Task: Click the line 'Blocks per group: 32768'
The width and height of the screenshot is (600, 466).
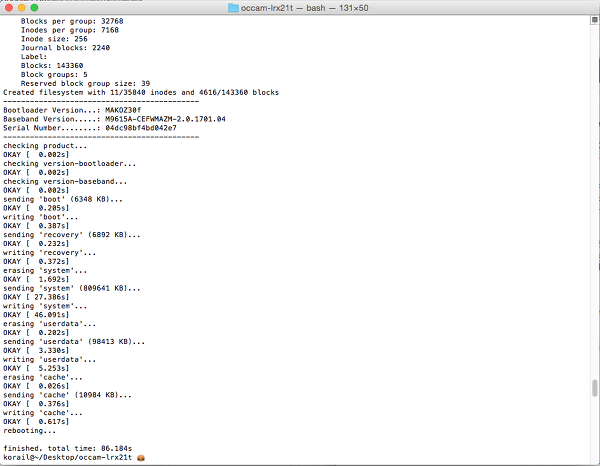Action: [x=72, y=21]
